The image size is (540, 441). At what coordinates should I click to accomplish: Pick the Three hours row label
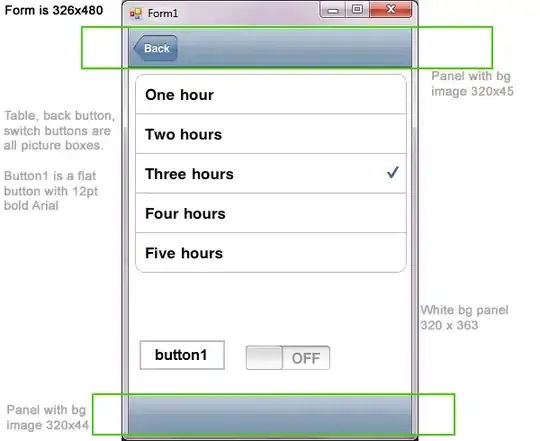click(189, 174)
